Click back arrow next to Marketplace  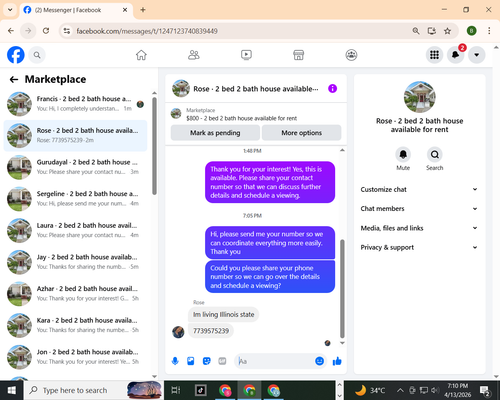click(14, 79)
